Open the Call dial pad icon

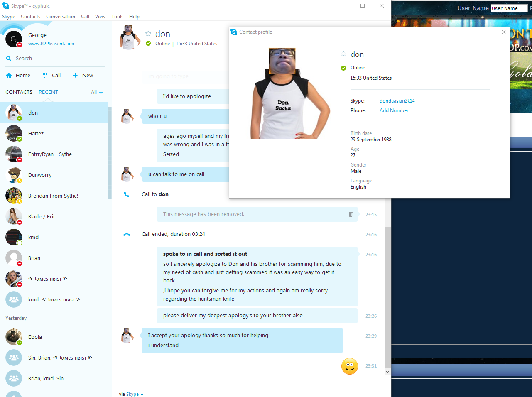(45, 76)
